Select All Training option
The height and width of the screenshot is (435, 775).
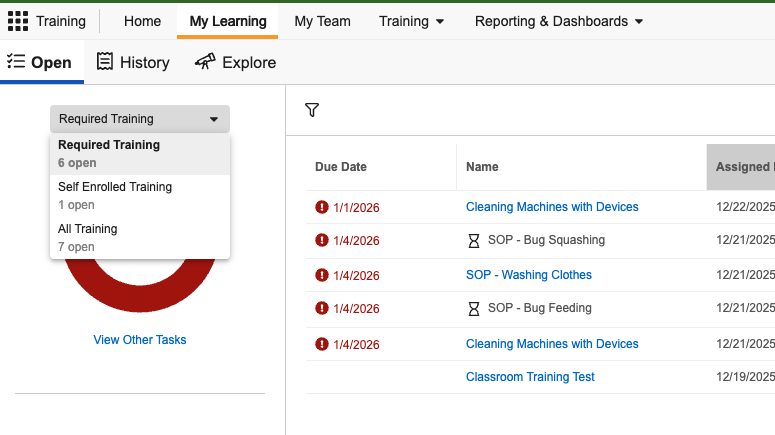pyautogui.click(x=88, y=237)
